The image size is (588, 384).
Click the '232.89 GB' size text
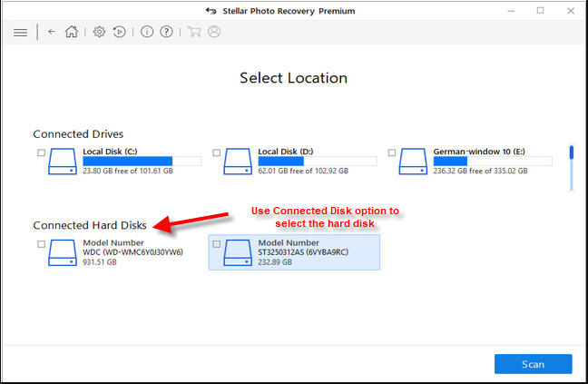(x=275, y=261)
